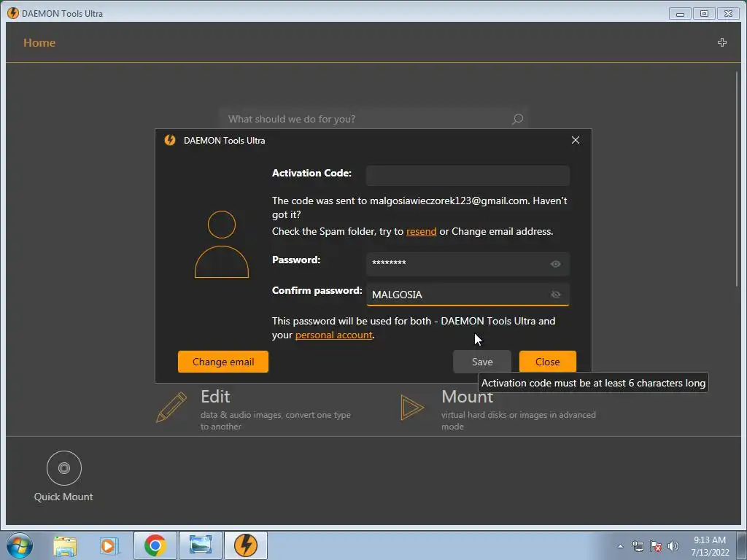Image resolution: width=747 pixels, height=560 pixels.
Task: Open the Windows Start menu
Action: 20,545
